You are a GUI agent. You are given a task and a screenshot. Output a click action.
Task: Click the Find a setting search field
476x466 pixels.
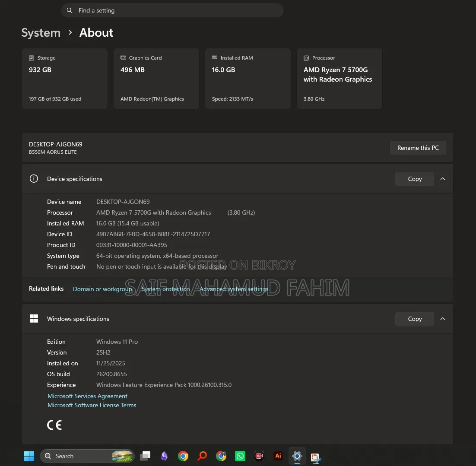point(172,10)
